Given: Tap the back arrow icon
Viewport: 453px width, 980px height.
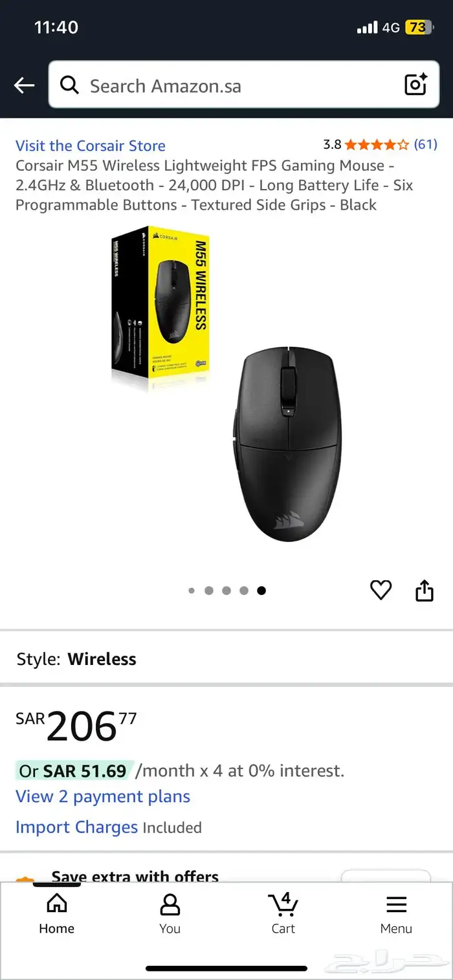Looking at the screenshot, I should [x=24, y=85].
